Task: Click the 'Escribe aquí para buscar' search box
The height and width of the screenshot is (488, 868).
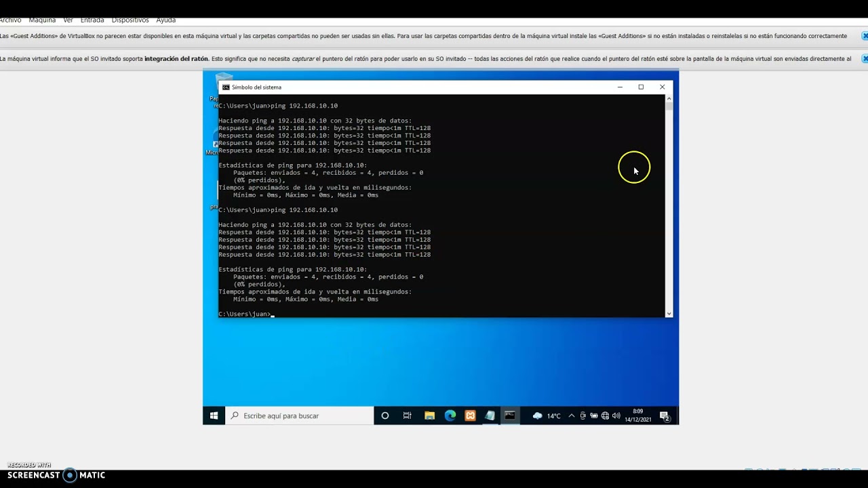Action: point(299,415)
